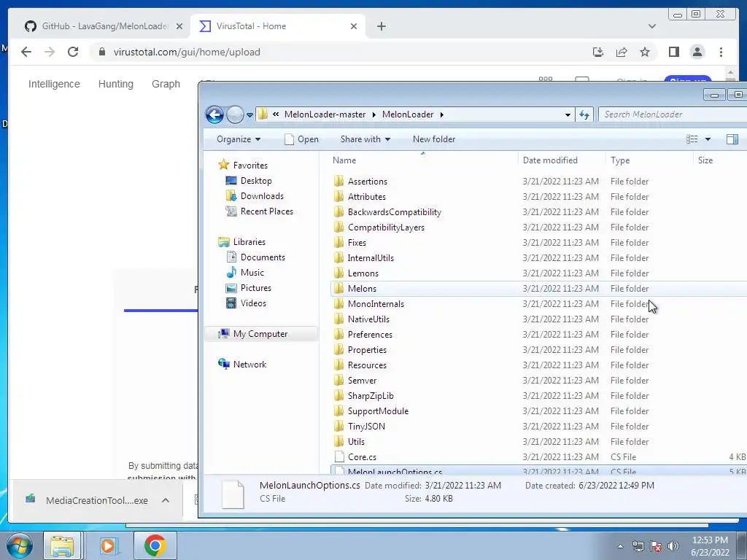The height and width of the screenshot is (560, 747).
Task: Open volume control in system tray
Action: click(x=673, y=546)
